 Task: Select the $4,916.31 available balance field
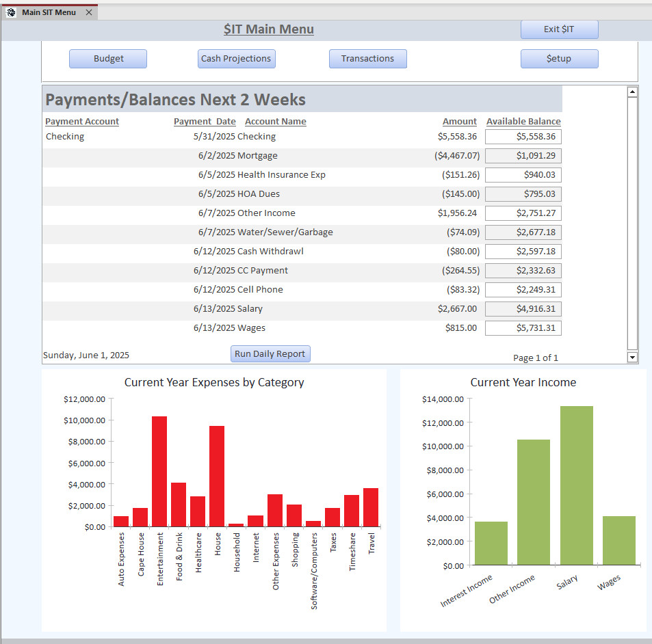(523, 309)
